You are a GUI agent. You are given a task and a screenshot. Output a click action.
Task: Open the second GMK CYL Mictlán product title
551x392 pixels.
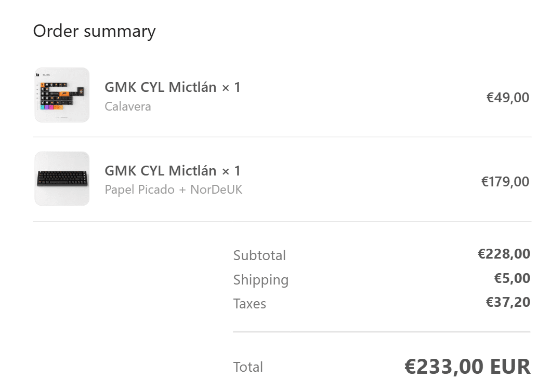click(x=160, y=171)
